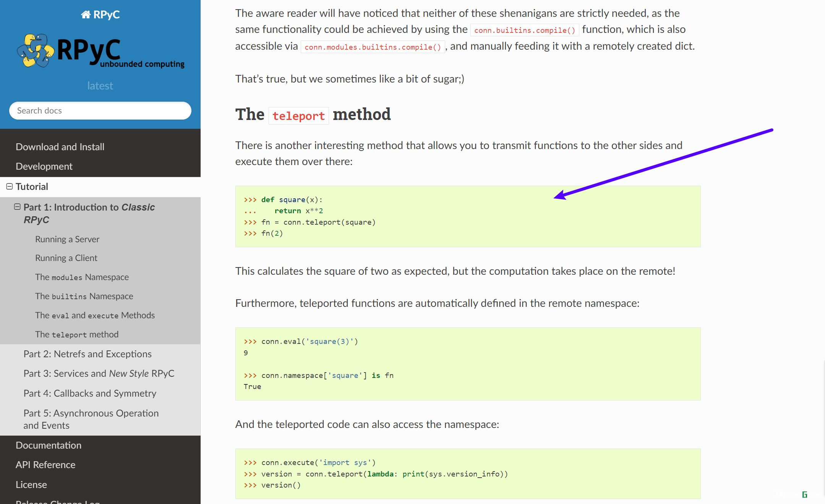The image size is (825, 504).
Task: Click the 'fn = conn.teleport(square)' code line
Action: [310, 222]
